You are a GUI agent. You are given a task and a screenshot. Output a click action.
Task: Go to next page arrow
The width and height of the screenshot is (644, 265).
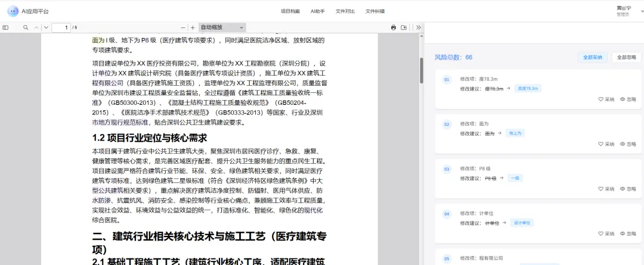46,27
